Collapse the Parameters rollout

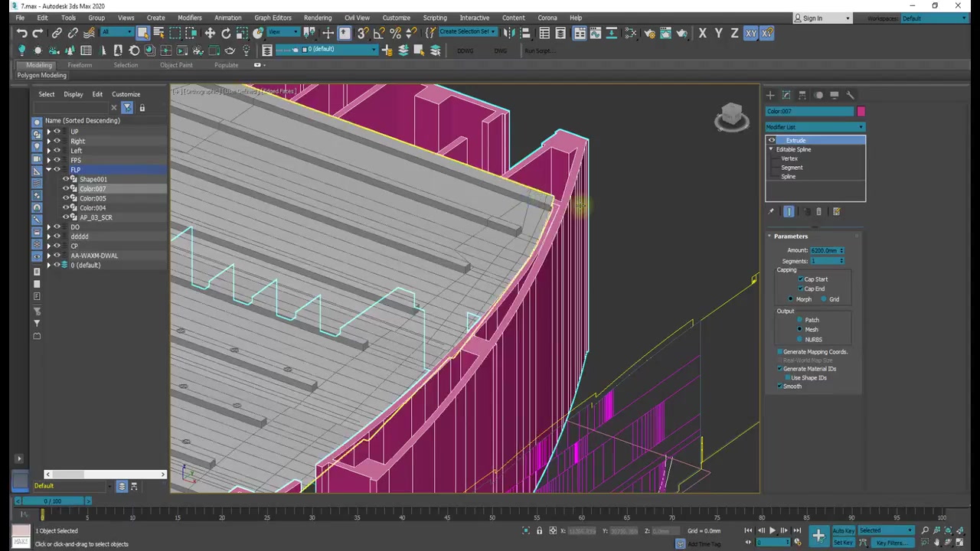tap(790, 236)
